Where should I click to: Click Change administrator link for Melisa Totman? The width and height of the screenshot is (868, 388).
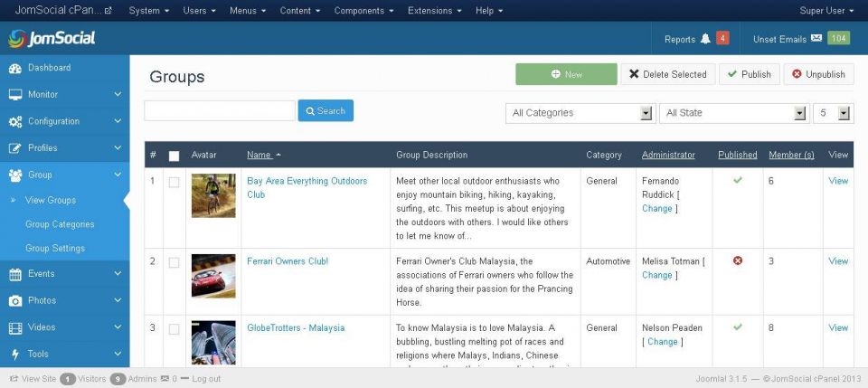tap(657, 275)
